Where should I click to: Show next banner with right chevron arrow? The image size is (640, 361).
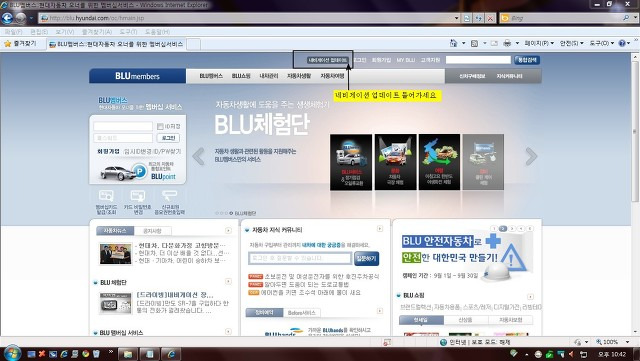point(531,156)
